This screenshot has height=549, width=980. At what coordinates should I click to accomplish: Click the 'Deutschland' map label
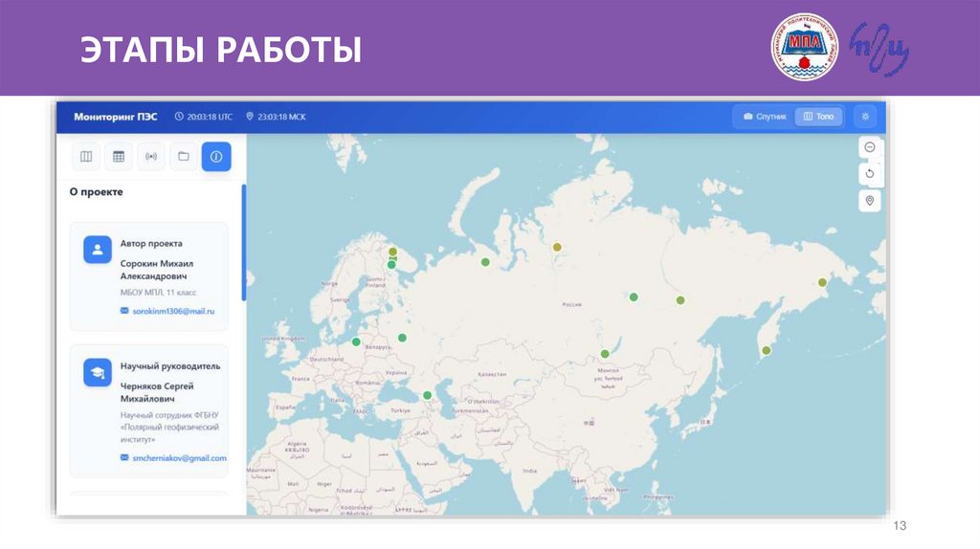[x=327, y=360]
